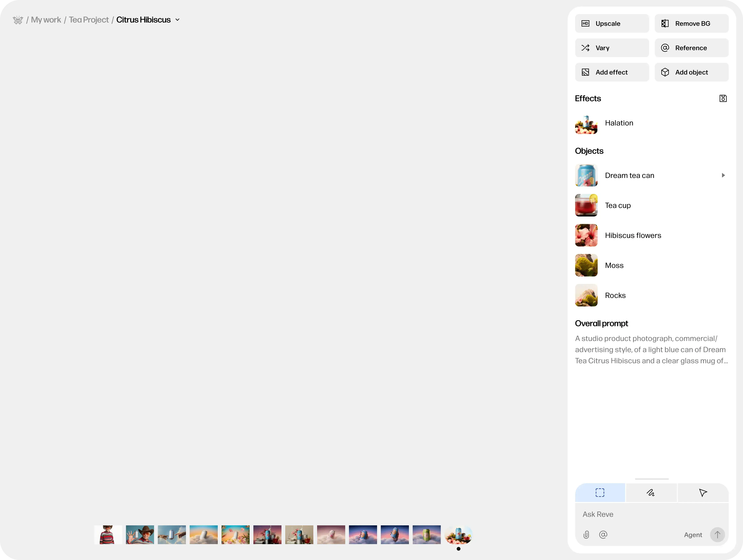Select the rectangular marquee selection tool
Screen dimensions: 743x560
tap(600, 493)
